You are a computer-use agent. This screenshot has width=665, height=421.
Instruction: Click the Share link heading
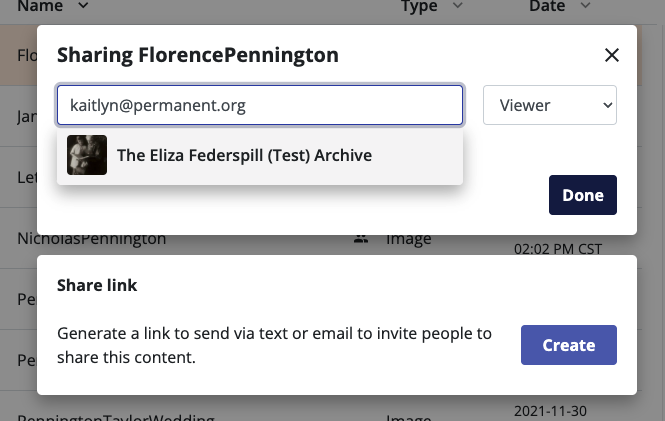point(97,285)
